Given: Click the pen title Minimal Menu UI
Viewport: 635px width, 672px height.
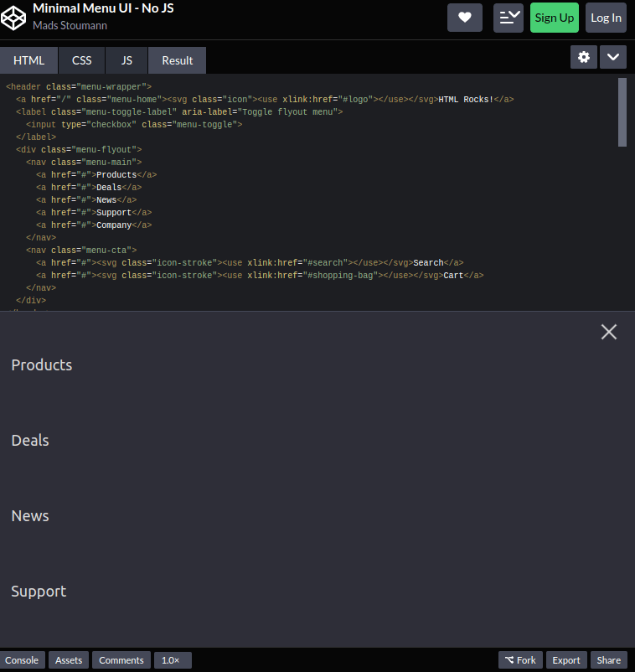Looking at the screenshot, I should [103, 8].
